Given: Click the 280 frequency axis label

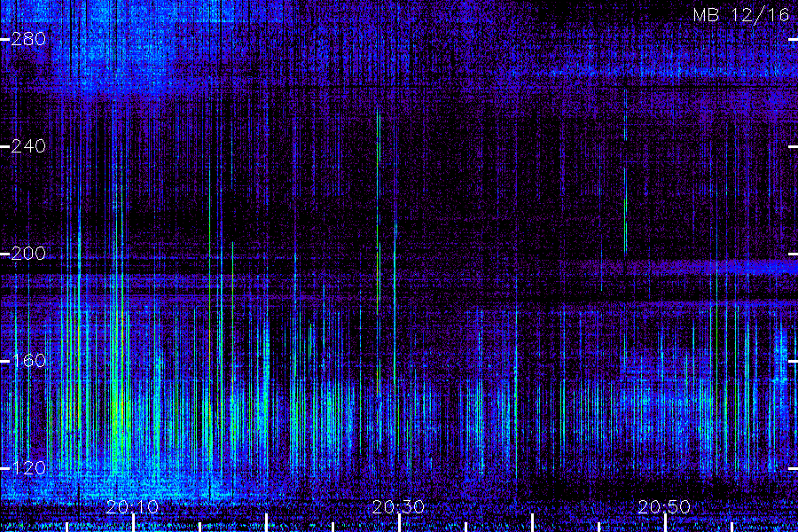Looking at the screenshot, I should pos(28,39).
